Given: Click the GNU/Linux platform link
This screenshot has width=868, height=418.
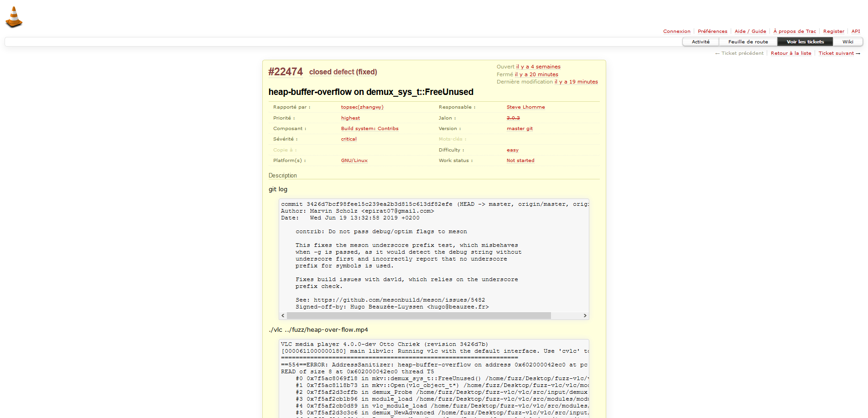Looking at the screenshot, I should (x=354, y=161).
